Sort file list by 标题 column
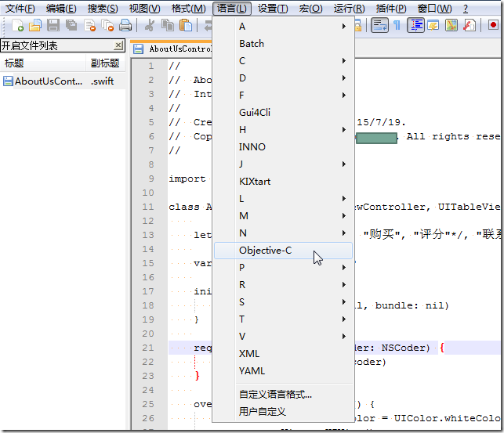Viewport: 504px width, 433px height. (43, 63)
